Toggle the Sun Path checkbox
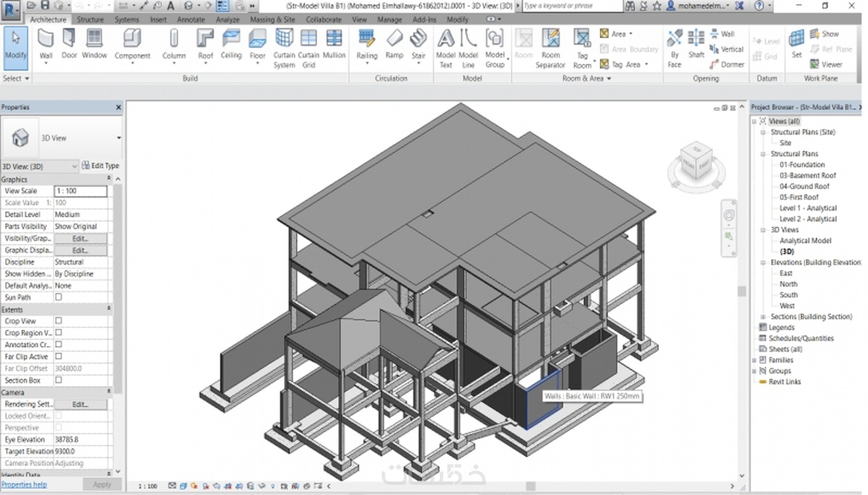868x495 pixels. (59, 297)
